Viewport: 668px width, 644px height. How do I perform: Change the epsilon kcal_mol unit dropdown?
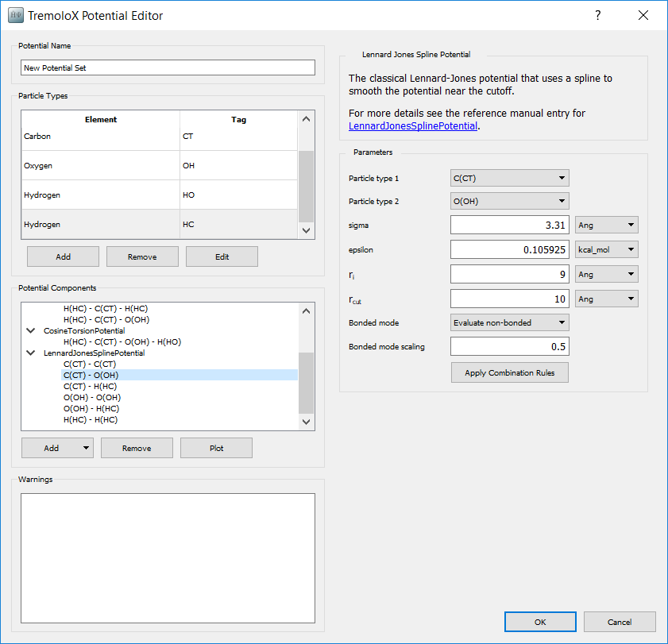tap(607, 249)
